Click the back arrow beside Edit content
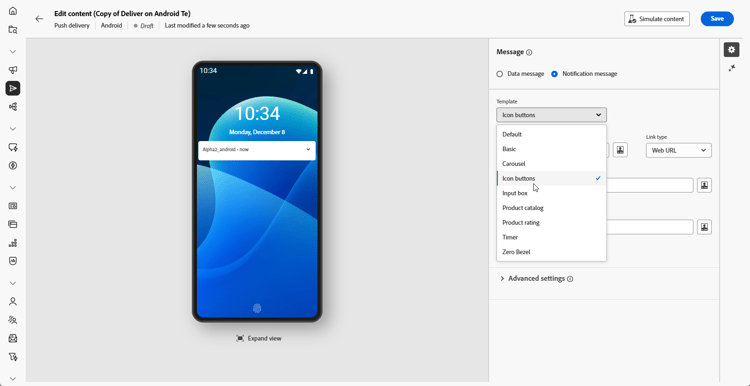The image size is (750, 386). coord(39,19)
